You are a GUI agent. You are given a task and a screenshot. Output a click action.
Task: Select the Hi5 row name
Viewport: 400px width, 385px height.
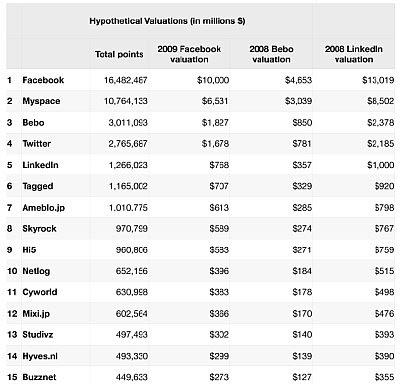coord(29,250)
